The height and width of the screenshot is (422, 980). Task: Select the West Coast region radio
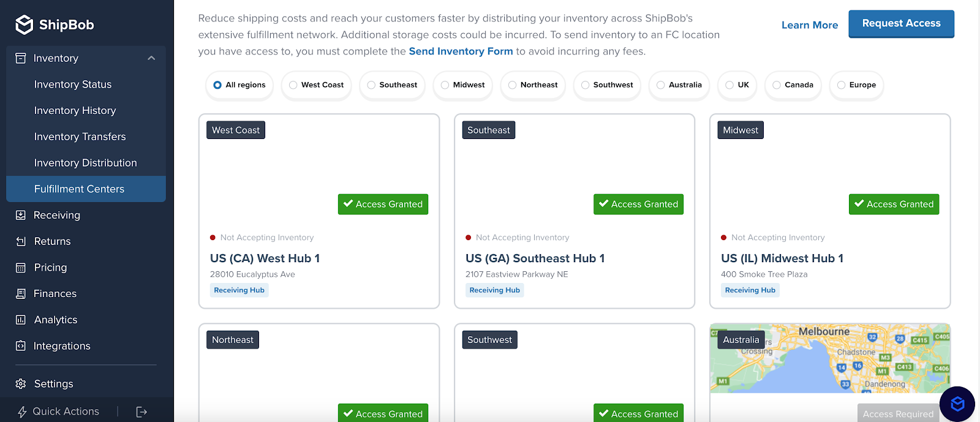pos(293,85)
